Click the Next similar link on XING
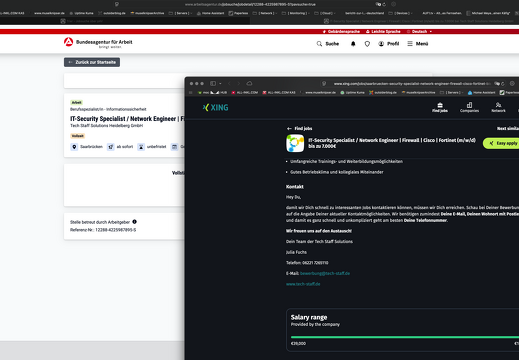Screen dimensions: 519x360 508,128
